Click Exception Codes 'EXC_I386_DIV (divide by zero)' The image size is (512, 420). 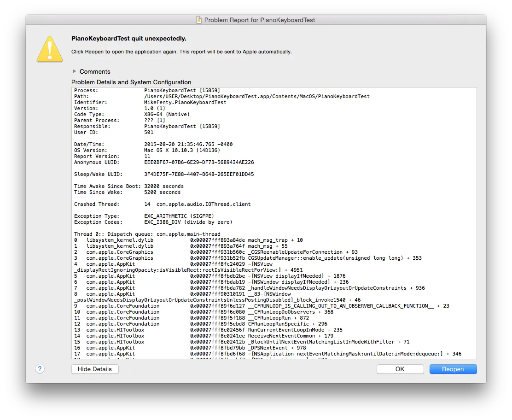188,222
